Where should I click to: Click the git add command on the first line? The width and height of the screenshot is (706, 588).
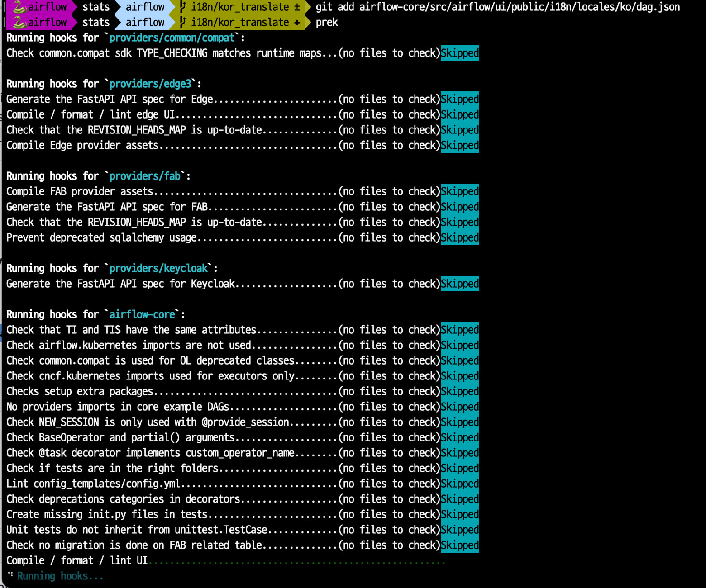(x=497, y=7)
